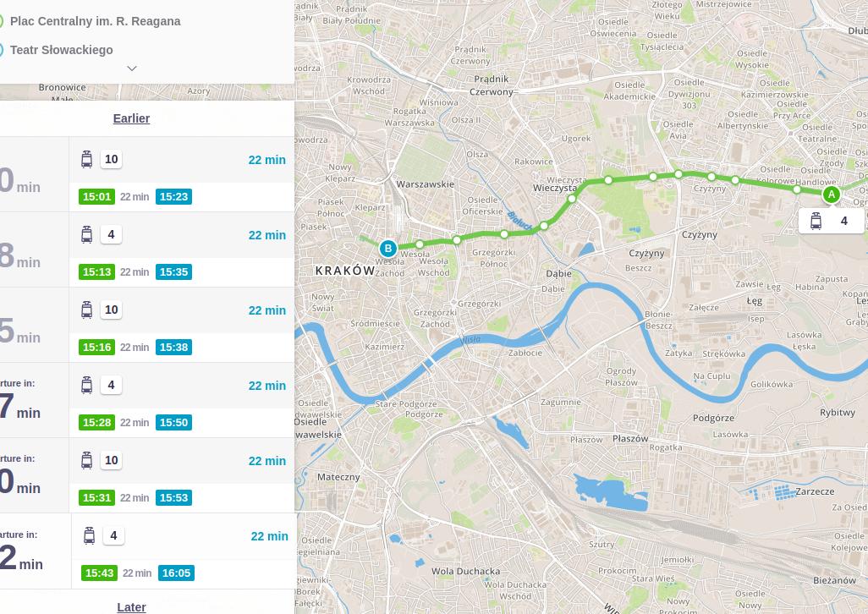Click tram icon in 15:31 departure row
The height and width of the screenshot is (614, 868).
click(86, 460)
